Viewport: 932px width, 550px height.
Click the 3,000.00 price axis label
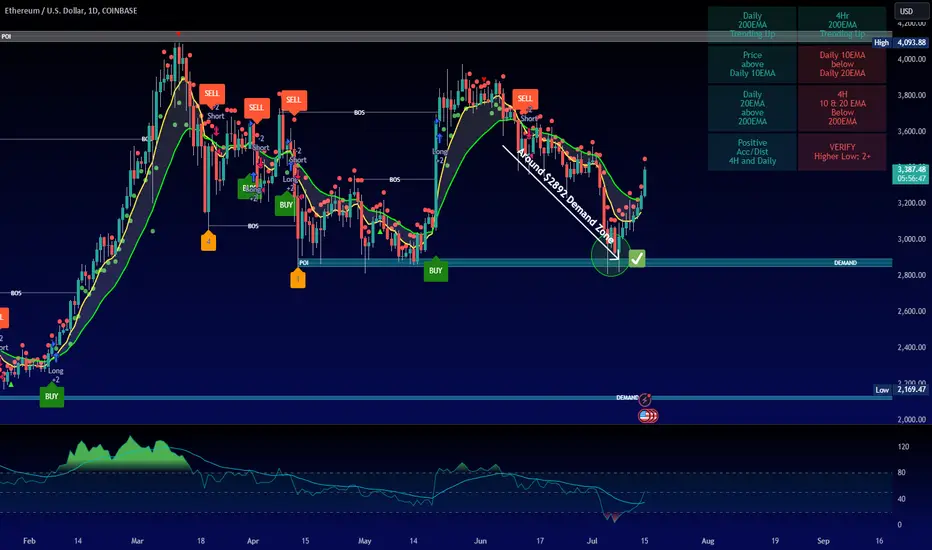tap(911, 239)
